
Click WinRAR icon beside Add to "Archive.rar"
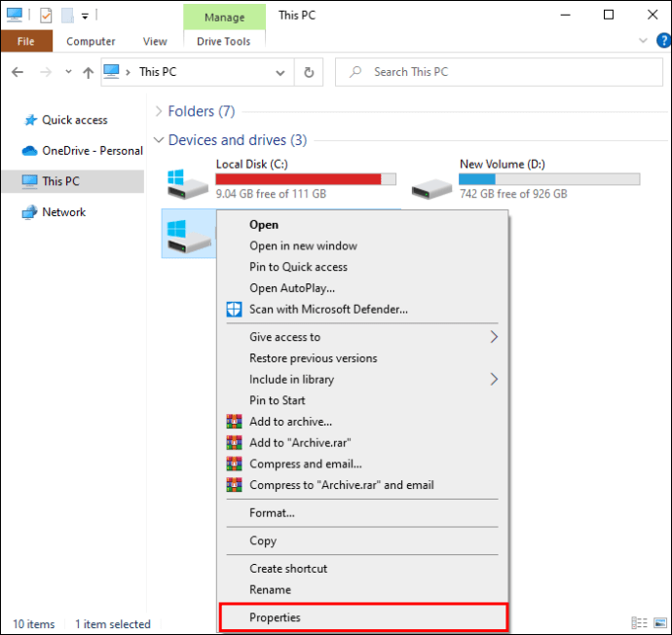(x=234, y=442)
